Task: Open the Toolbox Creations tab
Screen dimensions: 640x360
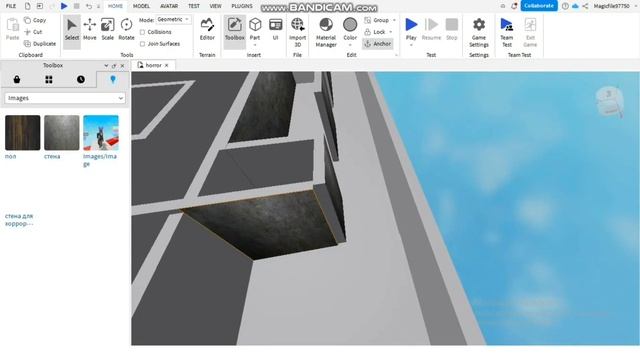Action: point(113,79)
